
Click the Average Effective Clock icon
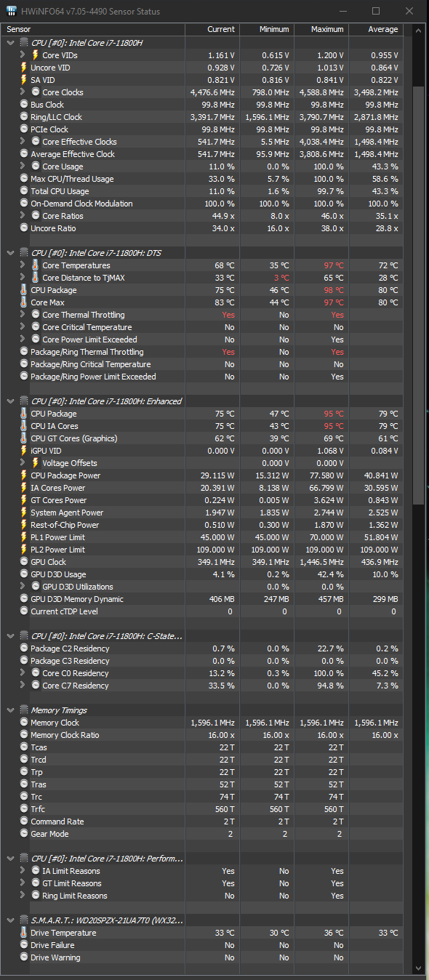tap(24, 154)
